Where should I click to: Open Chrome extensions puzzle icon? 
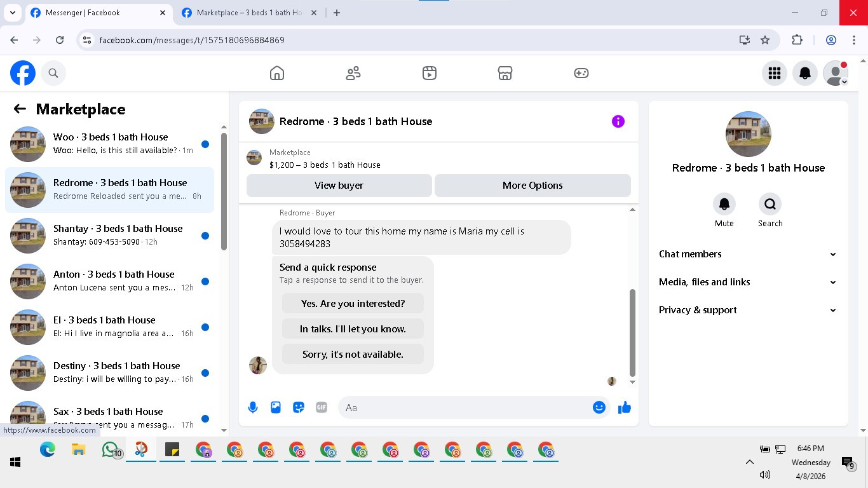click(x=797, y=40)
